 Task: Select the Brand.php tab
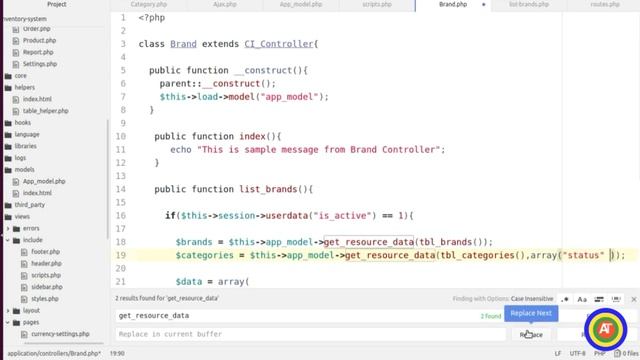click(x=453, y=4)
